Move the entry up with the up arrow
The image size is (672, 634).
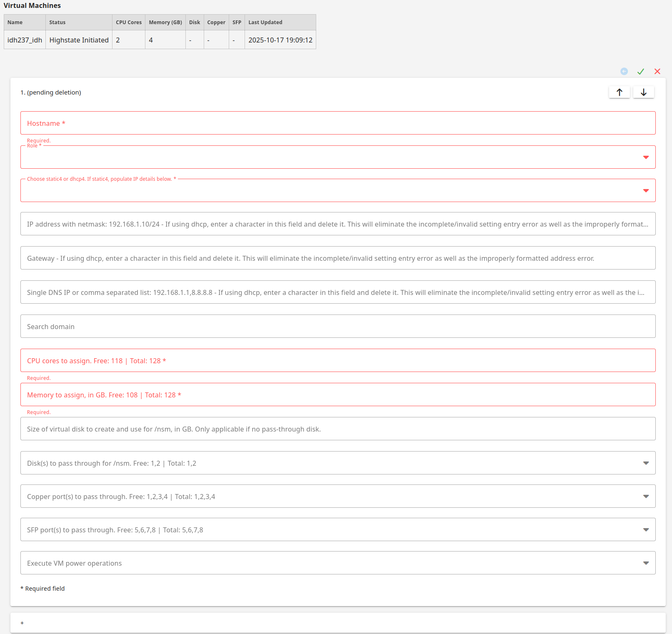coord(619,92)
